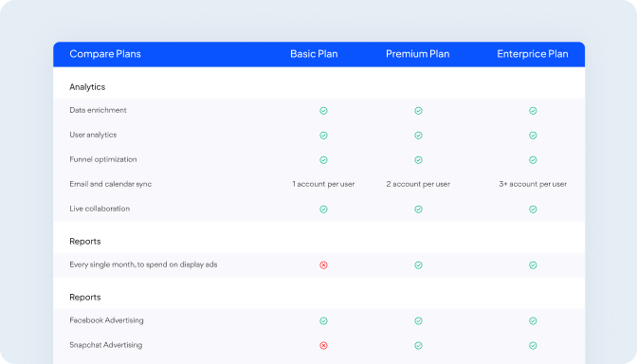Click '3+ account per user' cell
637x364 pixels.
pos(533,184)
